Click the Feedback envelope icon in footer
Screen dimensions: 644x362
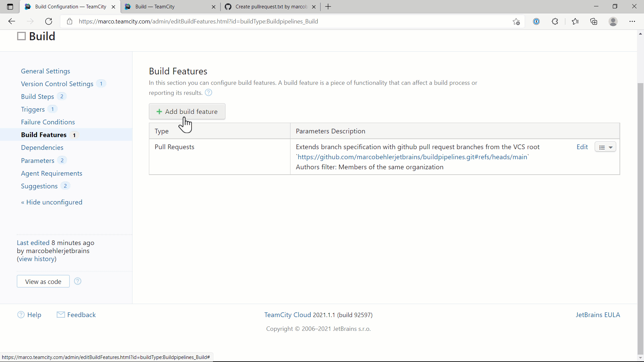(61, 315)
